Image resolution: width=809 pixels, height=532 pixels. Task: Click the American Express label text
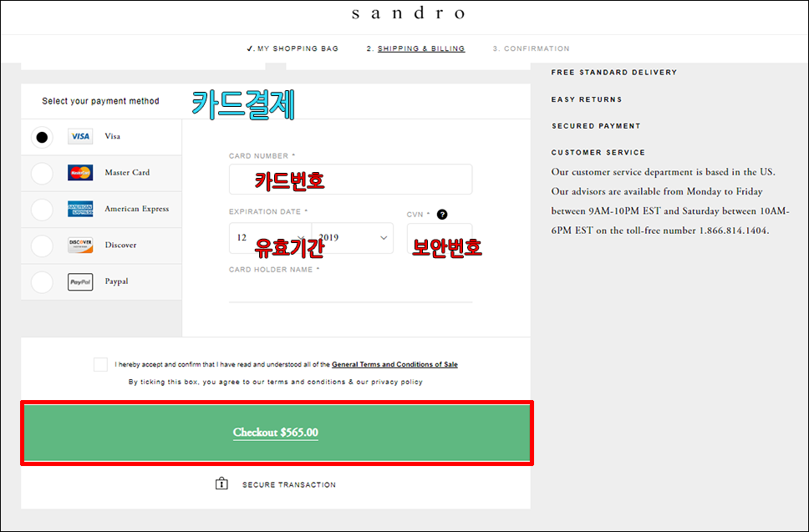click(x=137, y=209)
